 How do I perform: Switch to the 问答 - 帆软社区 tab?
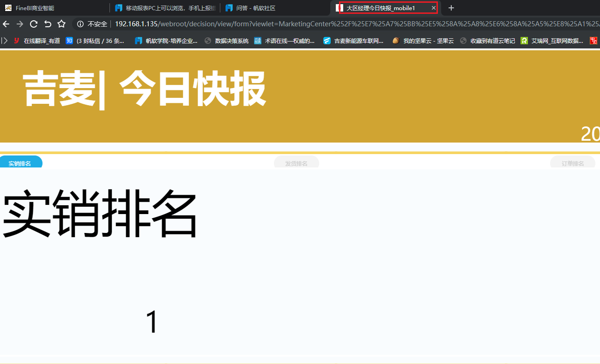(x=275, y=8)
